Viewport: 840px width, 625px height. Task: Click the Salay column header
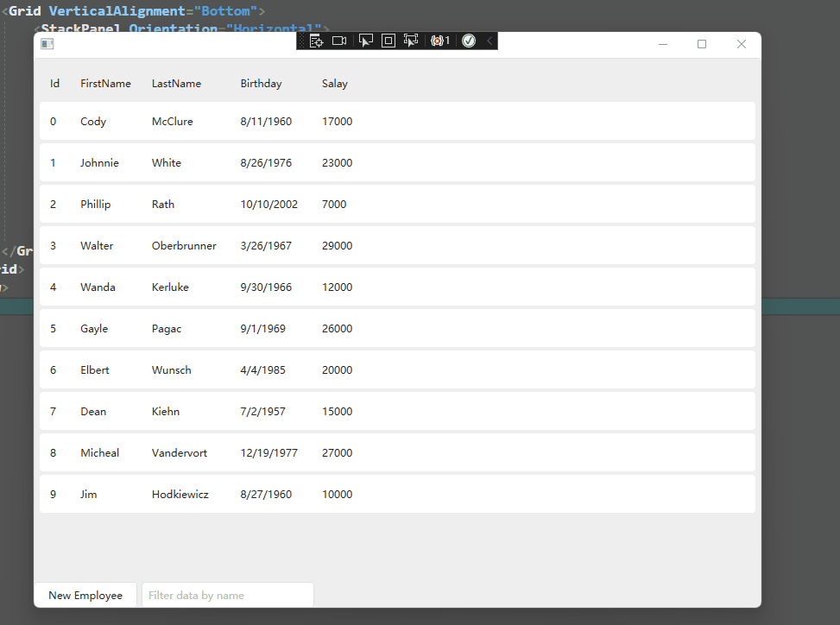tap(335, 84)
